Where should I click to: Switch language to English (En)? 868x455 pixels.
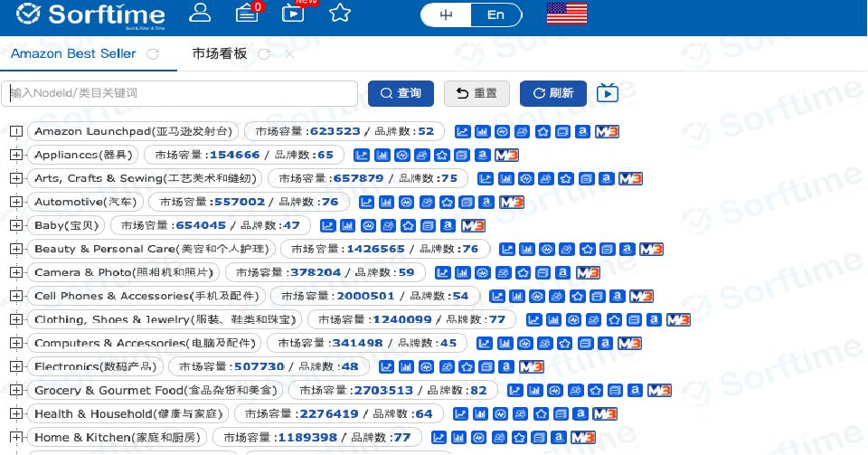pos(495,15)
